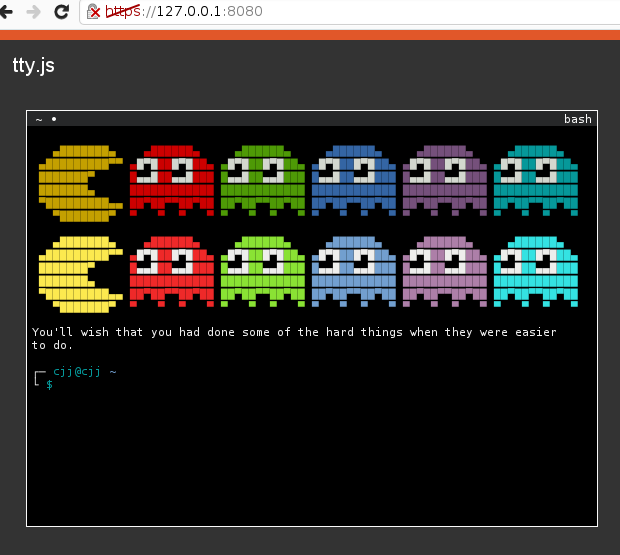Click the tilde tab in terminal title bar
The height and width of the screenshot is (555, 620).
click(x=39, y=119)
